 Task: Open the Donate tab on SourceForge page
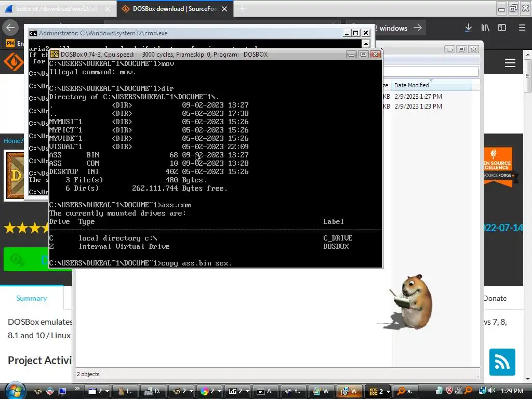(x=495, y=298)
